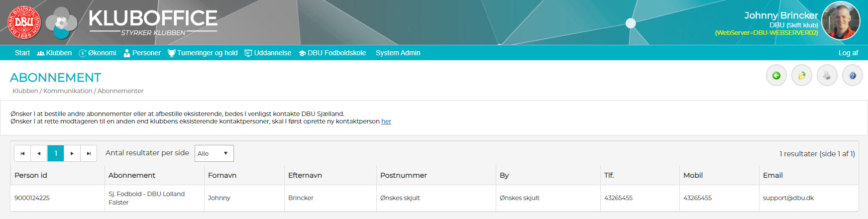This screenshot has width=868, height=219.
Task: Click the green back arrow icon
Action: [776, 76]
